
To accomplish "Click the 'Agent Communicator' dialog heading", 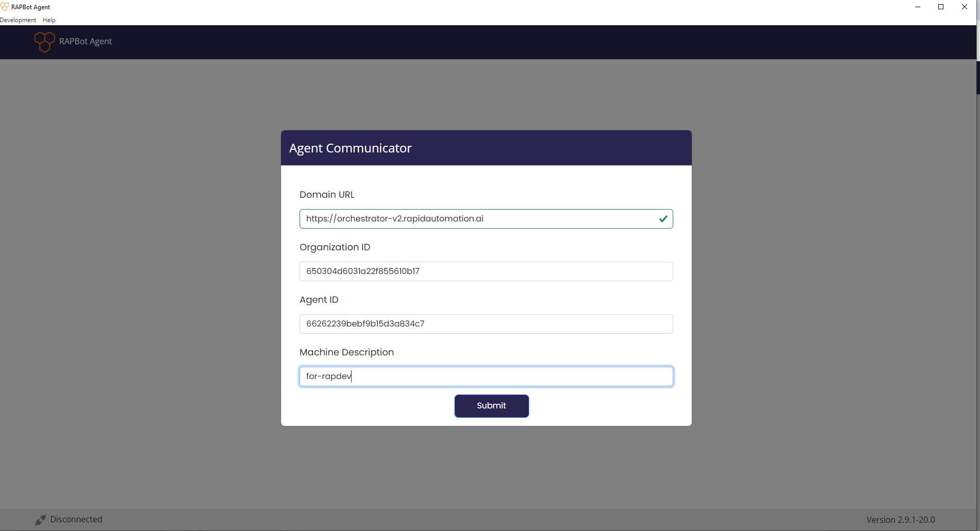I will point(351,148).
